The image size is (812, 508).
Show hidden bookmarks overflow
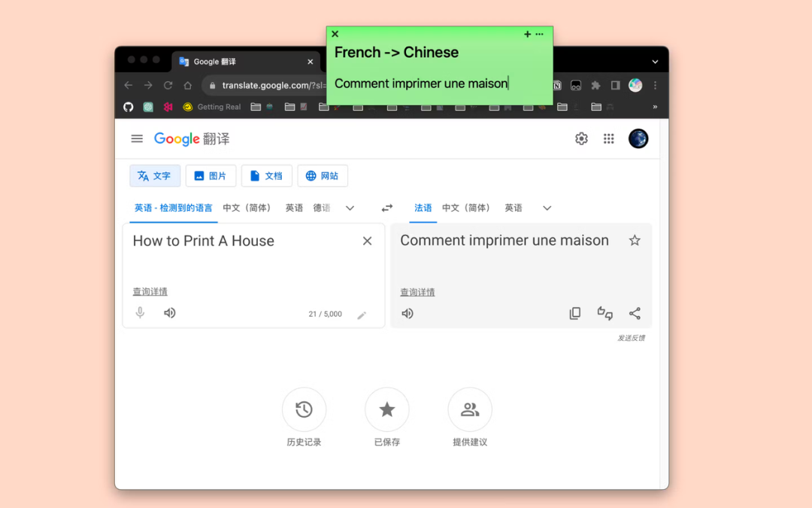point(655,107)
